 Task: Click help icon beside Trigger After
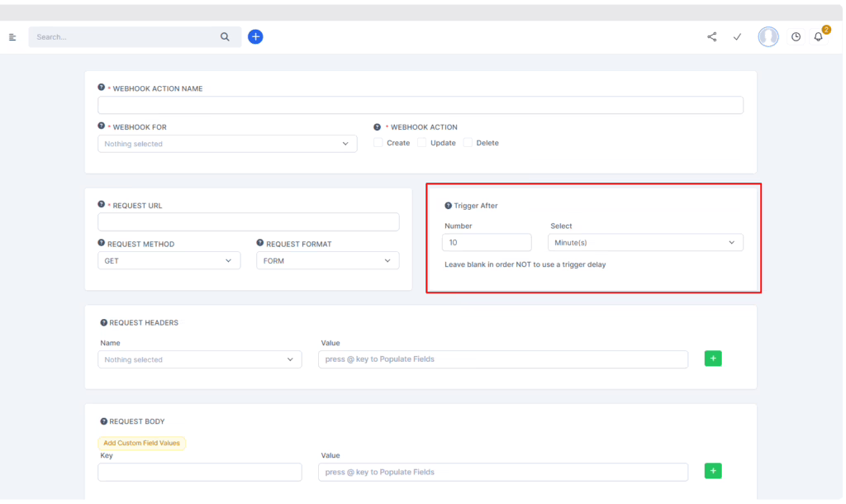[x=448, y=206]
